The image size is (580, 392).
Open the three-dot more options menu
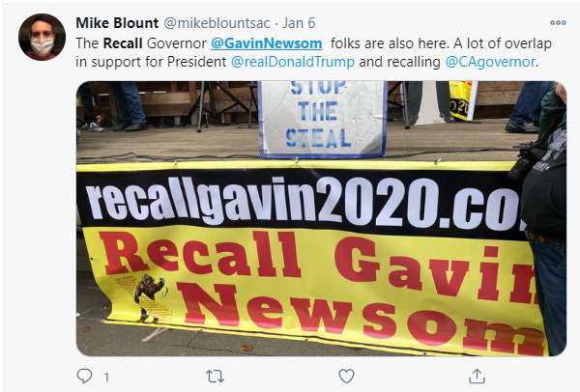click(x=558, y=23)
